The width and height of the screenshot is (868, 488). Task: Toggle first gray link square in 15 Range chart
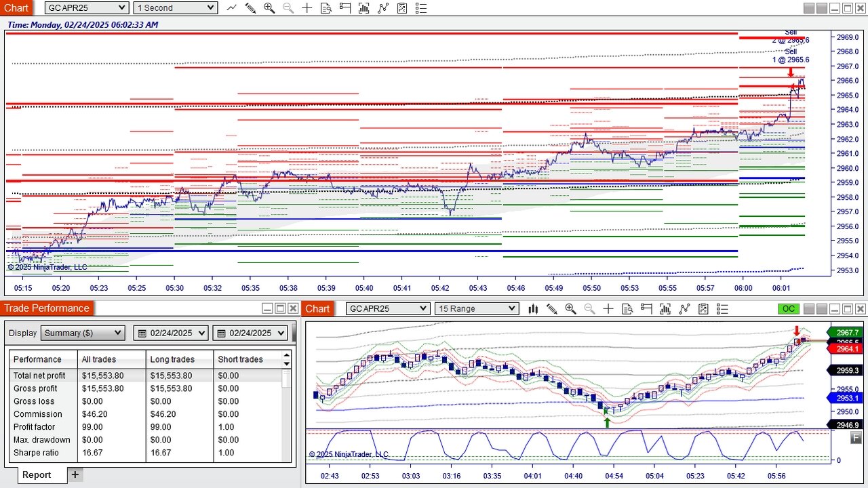[808, 309]
